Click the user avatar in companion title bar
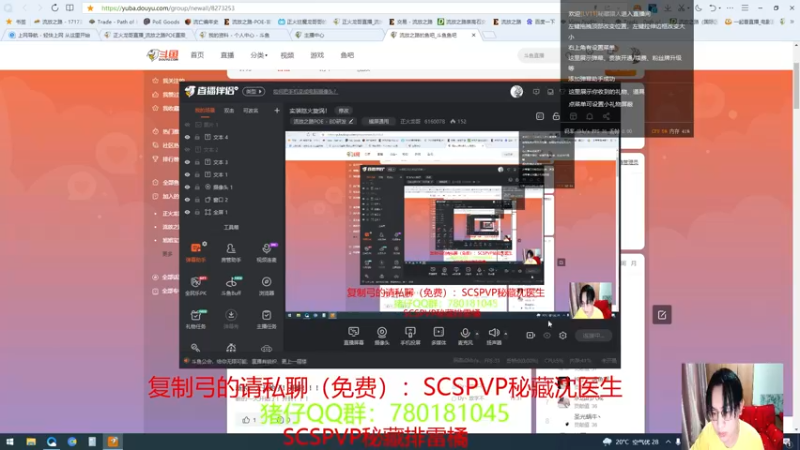800x450 pixels. [x=517, y=91]
